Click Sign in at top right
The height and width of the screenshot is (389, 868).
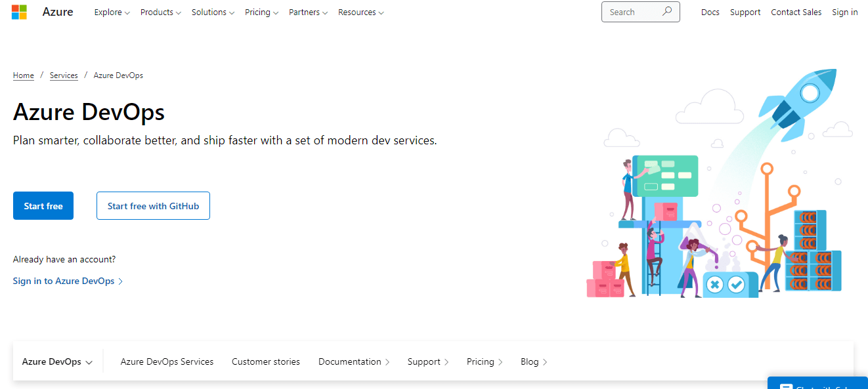click(845, 12)
